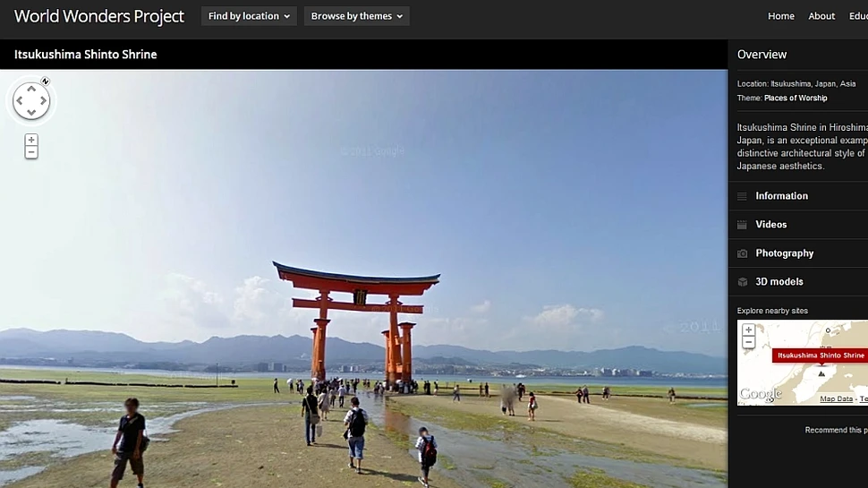Click the Overview heading
Screen dimensions: 868x488
click(762, 55)
